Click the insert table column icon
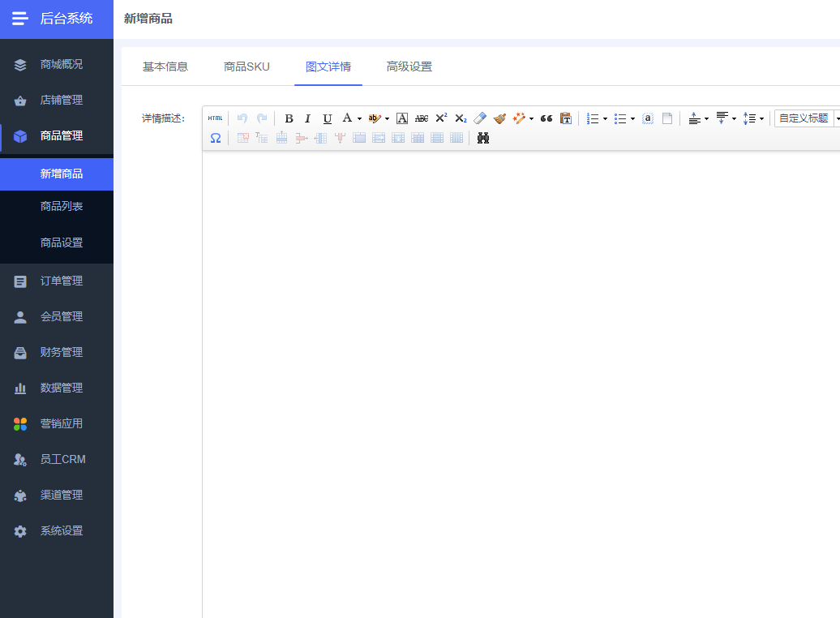The height and width of the screenshot is (618, 840). point(320,139)
